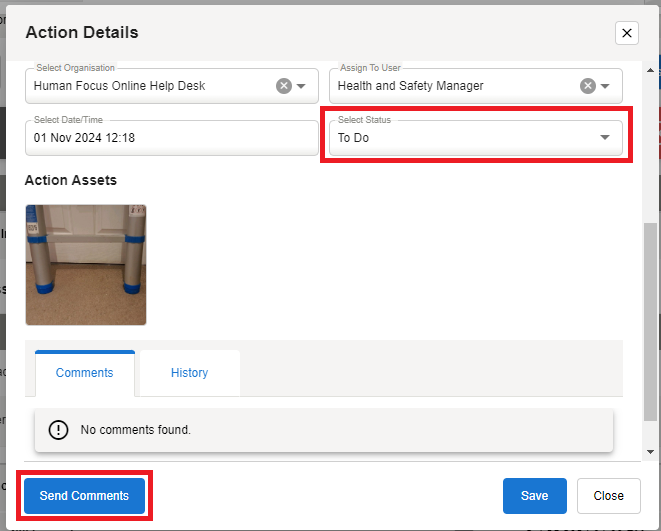Image resolution: width=661 pixels, height=531 pixels.
Task: Click the scrollbar up arrow
Action: (x=651, y=71)
